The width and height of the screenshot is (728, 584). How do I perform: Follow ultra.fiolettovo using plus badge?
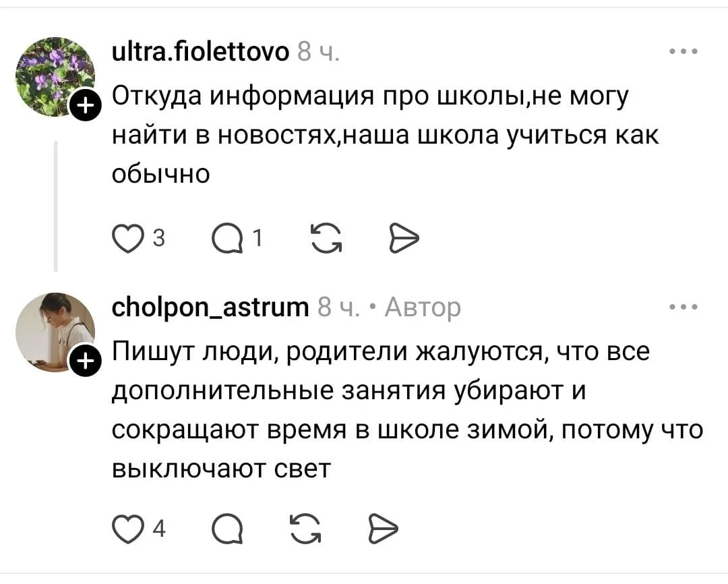86,106
